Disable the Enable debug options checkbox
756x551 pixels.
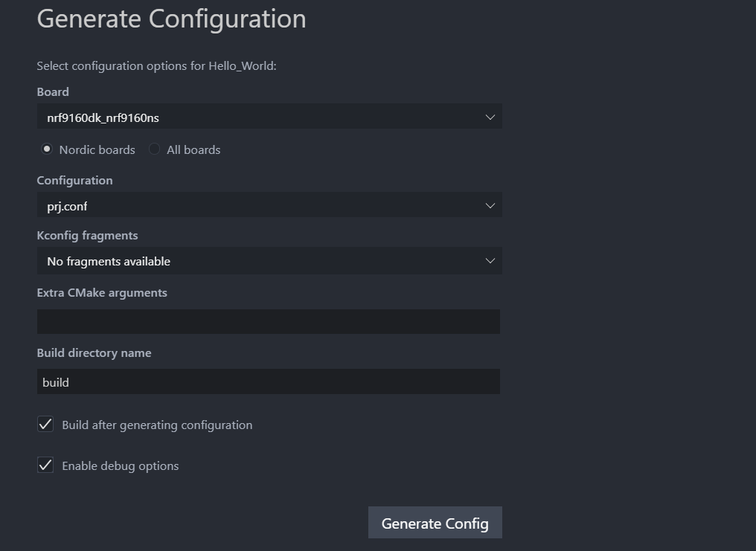45,465
